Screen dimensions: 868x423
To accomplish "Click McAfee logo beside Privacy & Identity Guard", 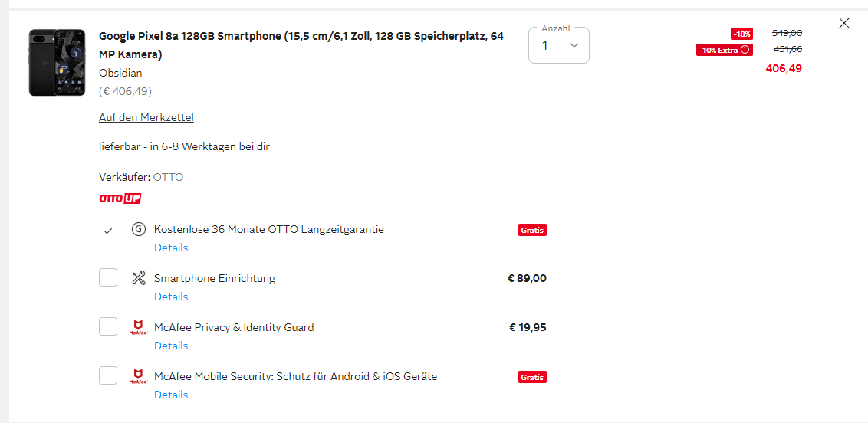I will tap(138, 327).
